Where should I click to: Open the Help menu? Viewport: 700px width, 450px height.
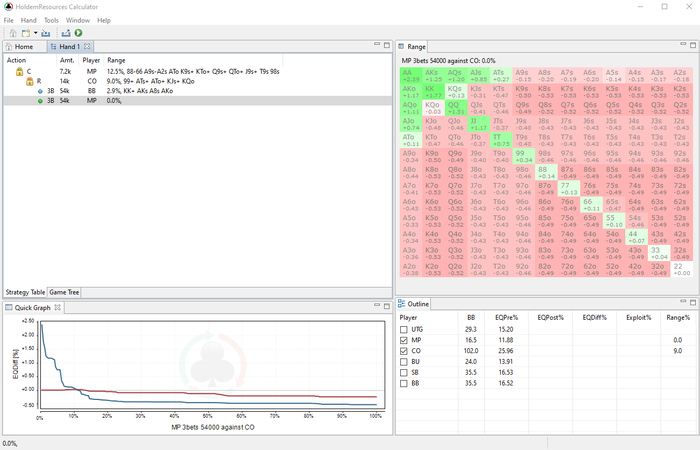(x=104, y=21)
